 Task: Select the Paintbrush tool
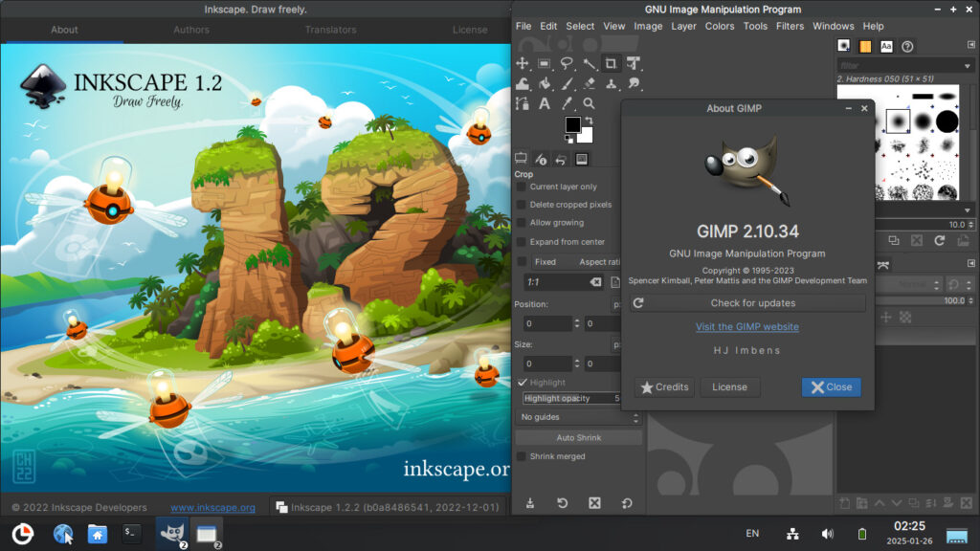coord(567,83)
